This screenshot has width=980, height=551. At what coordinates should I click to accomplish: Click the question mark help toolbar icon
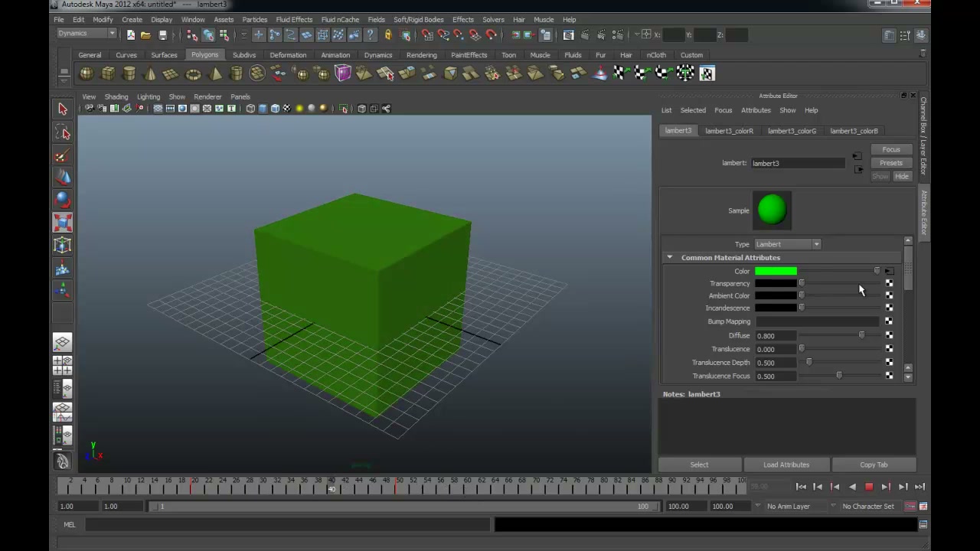coord(371,34)
